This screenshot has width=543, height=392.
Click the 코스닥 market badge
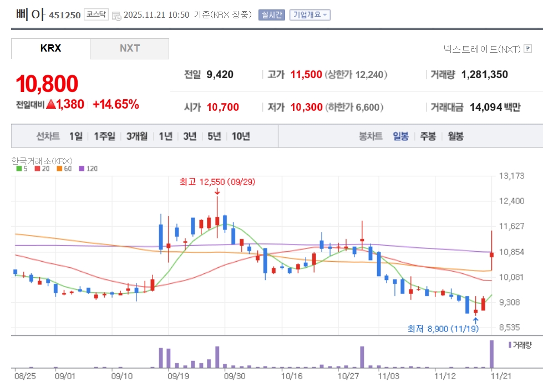click(96, 14)
